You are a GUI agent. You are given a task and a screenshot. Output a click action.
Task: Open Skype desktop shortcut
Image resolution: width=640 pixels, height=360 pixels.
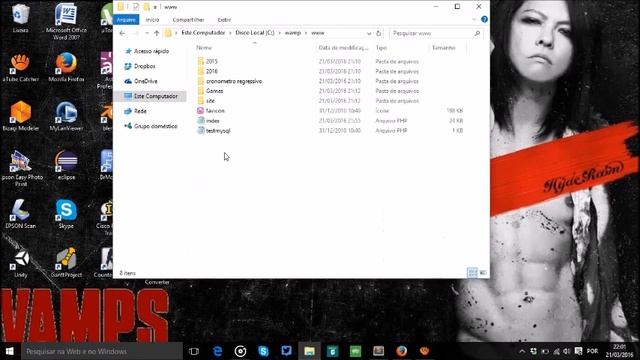point(66,214)
